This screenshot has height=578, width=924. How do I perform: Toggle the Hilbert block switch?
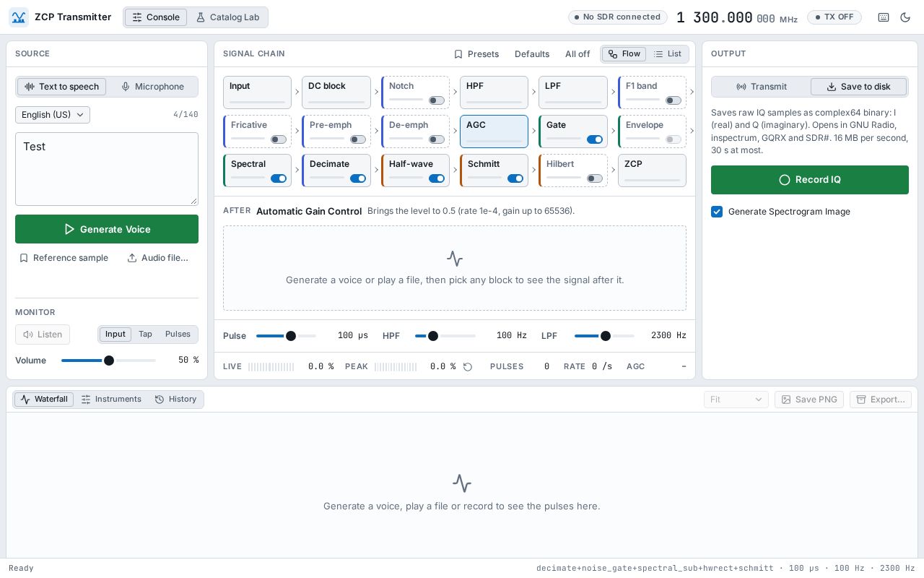(595, 178)
